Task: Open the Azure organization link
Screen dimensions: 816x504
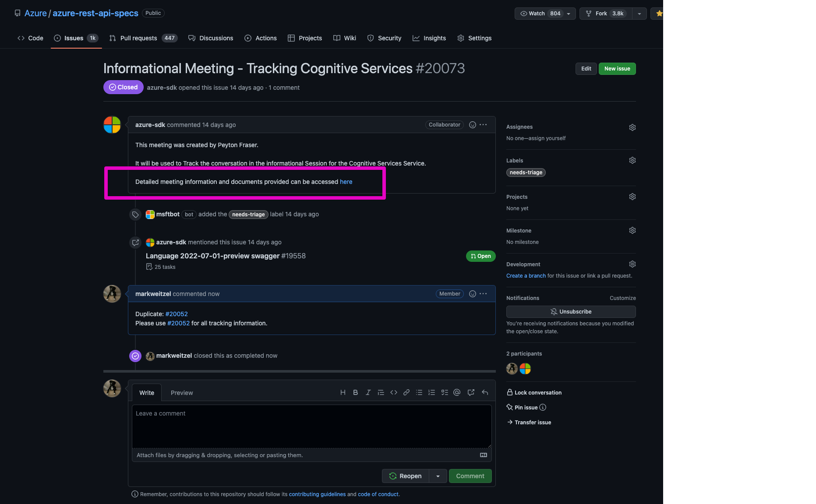Action: (x=35, y=13)
